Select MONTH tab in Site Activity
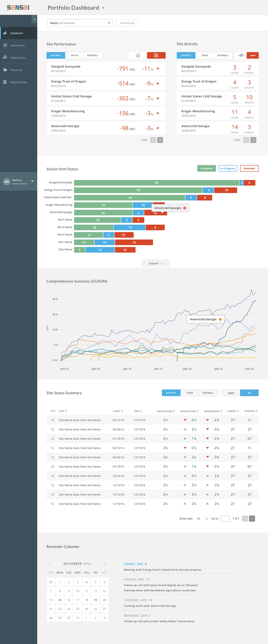Screen dimensions: 268x644 tap(186, 56)
